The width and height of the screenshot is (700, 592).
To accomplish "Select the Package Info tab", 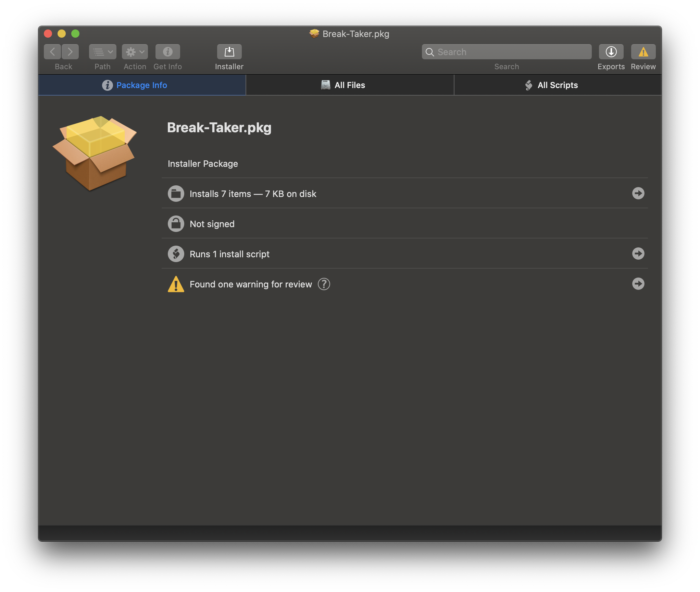I will (x=142, y=85).
